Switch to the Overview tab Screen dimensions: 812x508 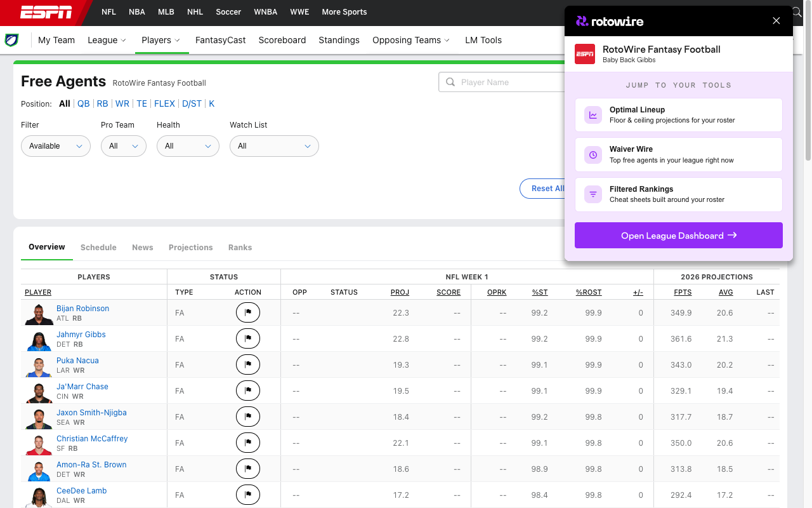[x=47, y=247]
